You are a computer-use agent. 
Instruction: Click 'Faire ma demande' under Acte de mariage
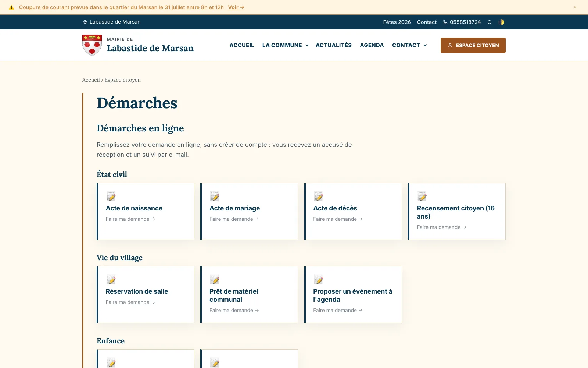point(234,219)
